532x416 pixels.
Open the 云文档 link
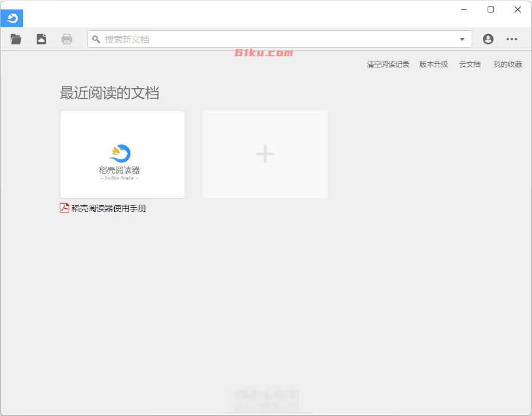pyautogui.click(x=470, y=64)
